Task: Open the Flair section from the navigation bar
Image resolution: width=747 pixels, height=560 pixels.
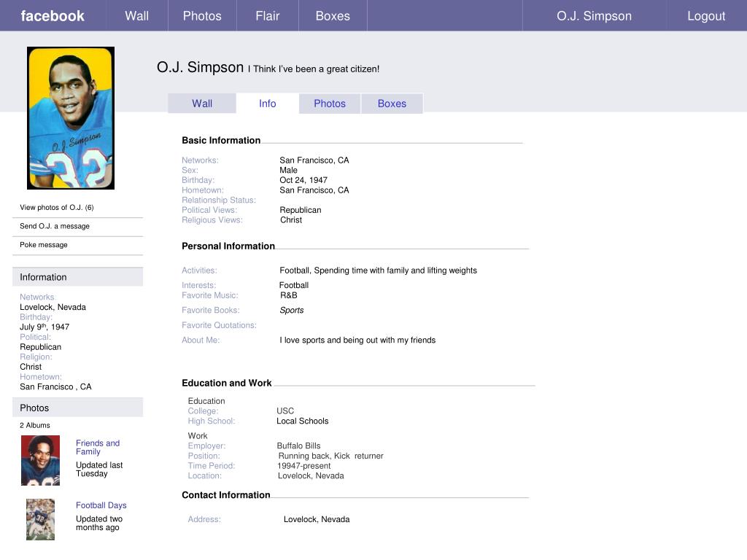Action: click(267, 15)
